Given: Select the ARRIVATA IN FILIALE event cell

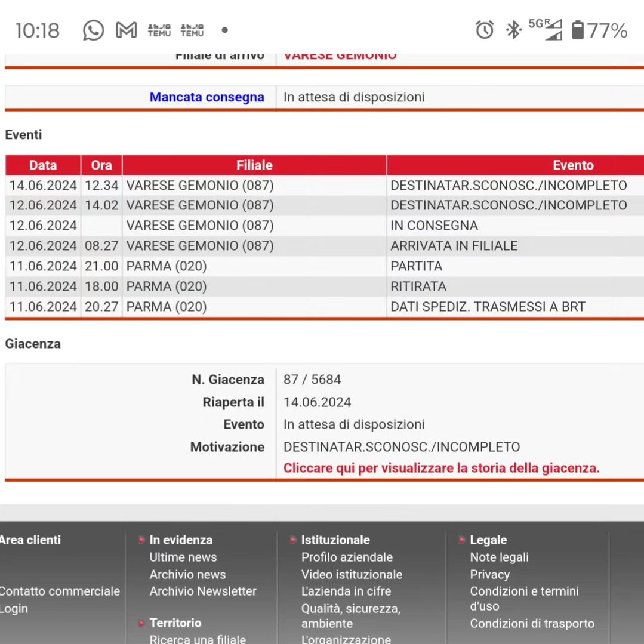Looking at the screenshot, I should point(516,246).
